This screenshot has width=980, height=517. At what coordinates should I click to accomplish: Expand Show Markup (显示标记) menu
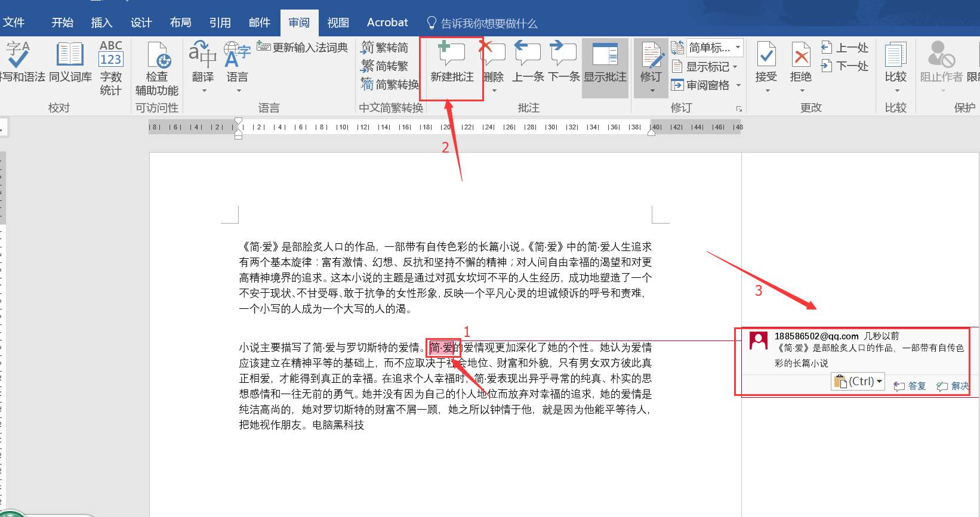point(705,66)
